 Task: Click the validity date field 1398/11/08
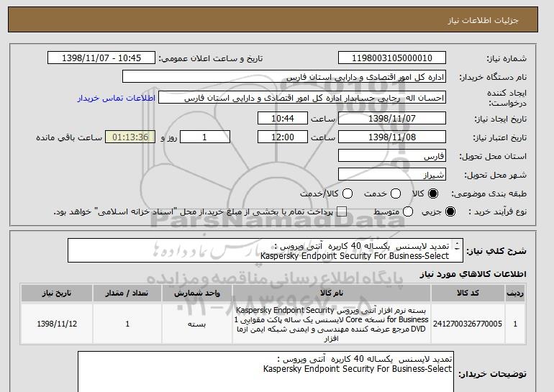(x=392, y=137)
